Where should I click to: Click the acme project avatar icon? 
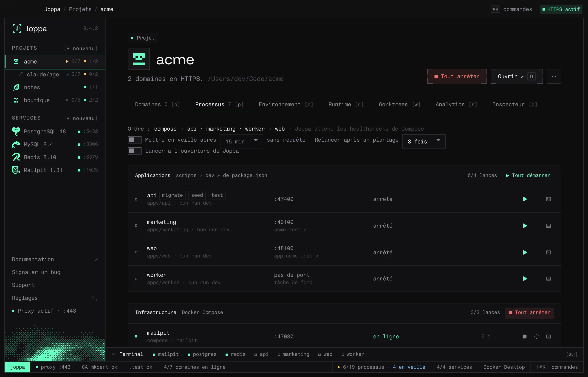coord(139,59)
